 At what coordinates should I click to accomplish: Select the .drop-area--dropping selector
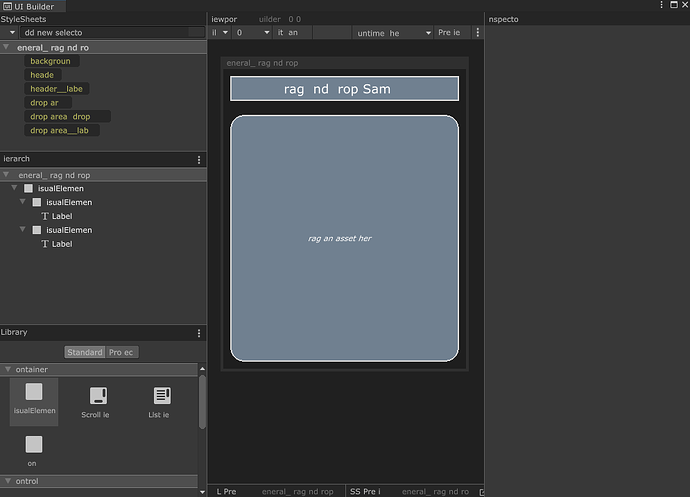click(67, 117)
